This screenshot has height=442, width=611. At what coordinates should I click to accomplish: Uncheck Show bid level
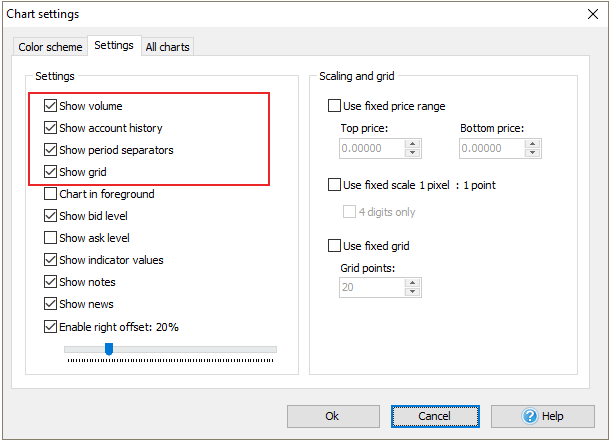(x=51, y=216)
